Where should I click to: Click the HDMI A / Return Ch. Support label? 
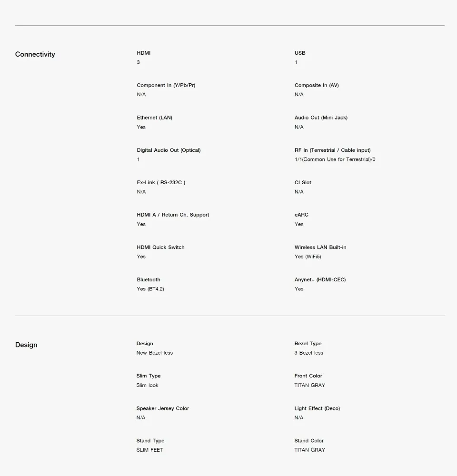tap(173, 215)
